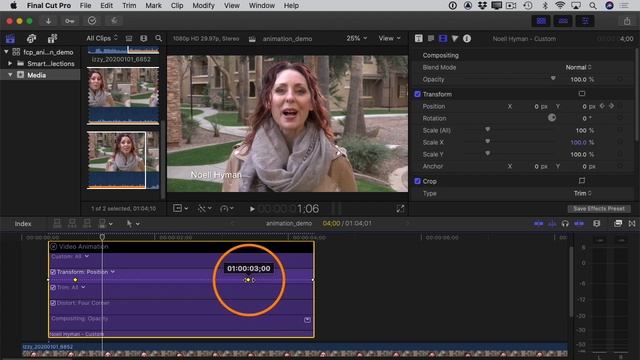Click Transform on-screen controls icon
Image resolution: width=640 pixels, height=360 pixels.
pyautogui.click(x=582, y=94)
